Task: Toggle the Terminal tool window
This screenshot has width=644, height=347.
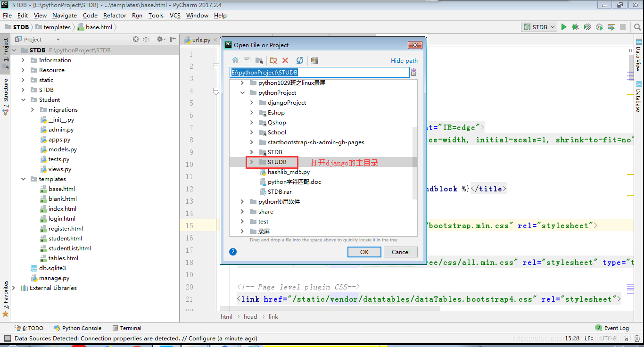Action: [x=127, y=328]
